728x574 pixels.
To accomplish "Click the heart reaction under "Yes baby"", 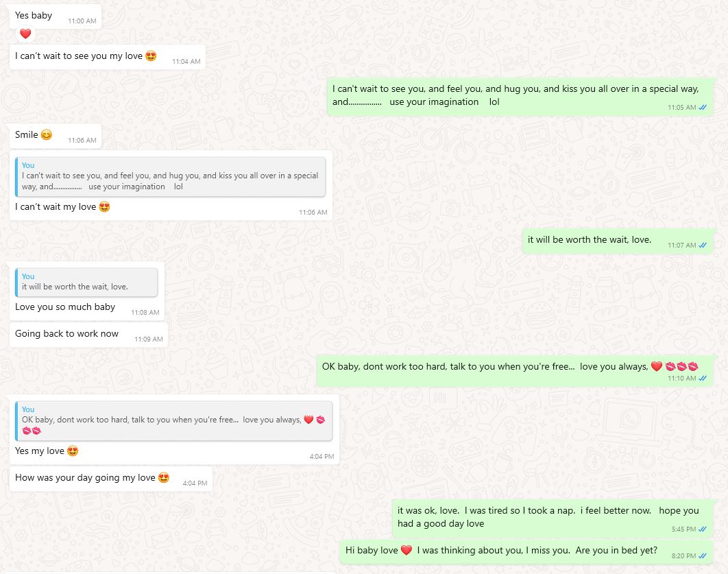I will click(25, 34).
